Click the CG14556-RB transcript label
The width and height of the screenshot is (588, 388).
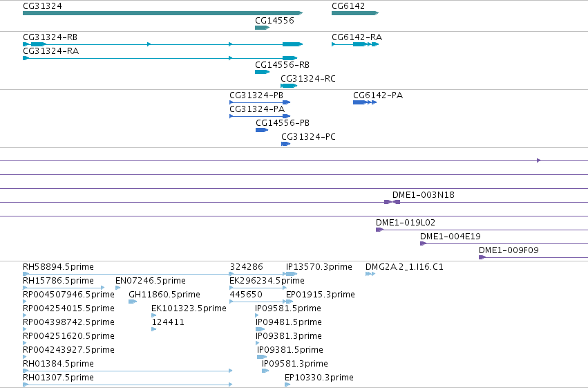tap(282, 65)
